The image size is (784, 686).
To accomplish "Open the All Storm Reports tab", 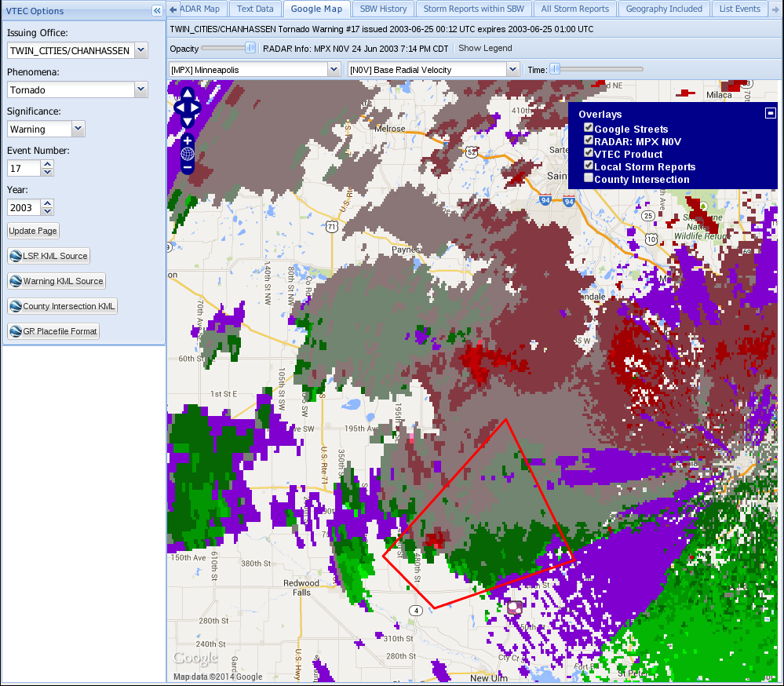I will coord(575,9).
